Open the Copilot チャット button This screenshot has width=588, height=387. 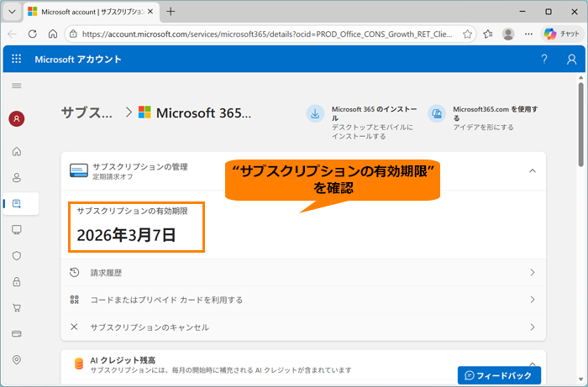[x=562, y=34]
